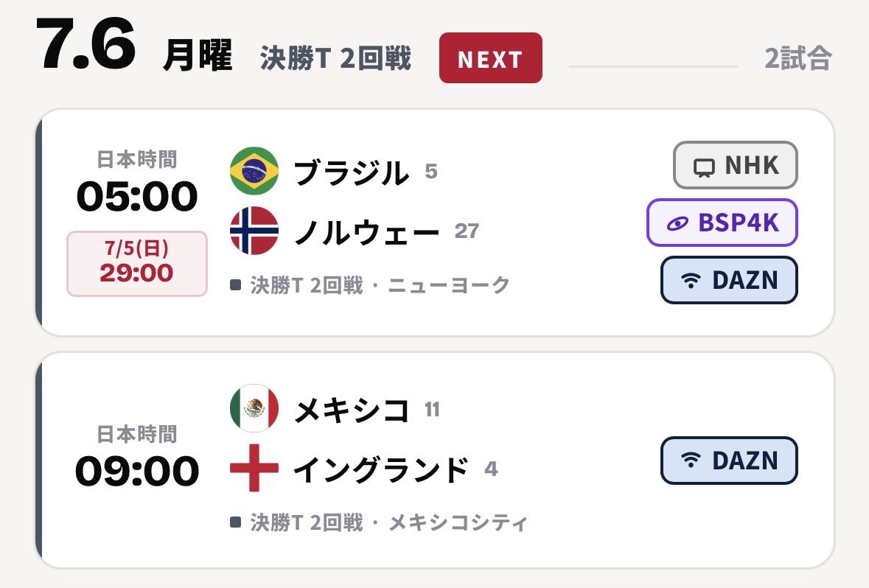Click the red NEXT badge
This screenshot has height=588, width=869.
point(490,58)
